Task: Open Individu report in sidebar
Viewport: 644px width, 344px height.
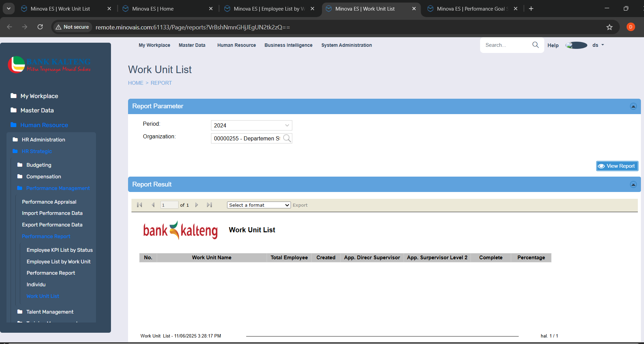Action: click(x=36, y=284)
